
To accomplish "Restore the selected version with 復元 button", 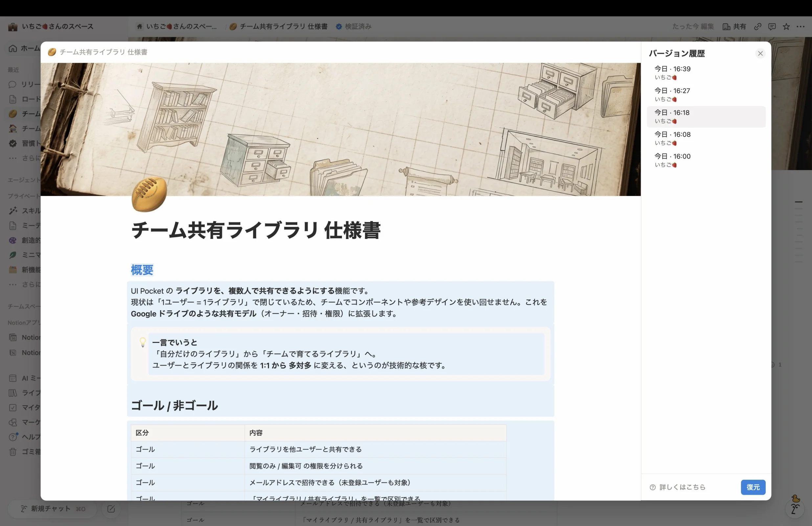I will tap(753, 487).
